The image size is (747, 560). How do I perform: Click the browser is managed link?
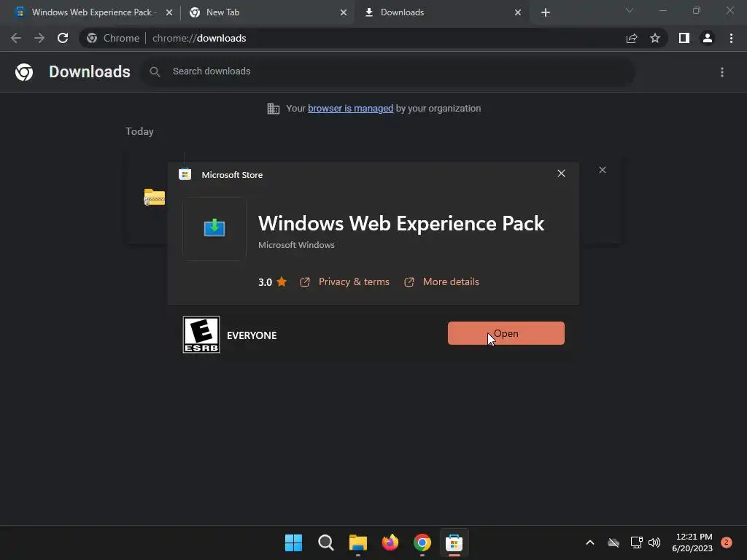point(351,109)
